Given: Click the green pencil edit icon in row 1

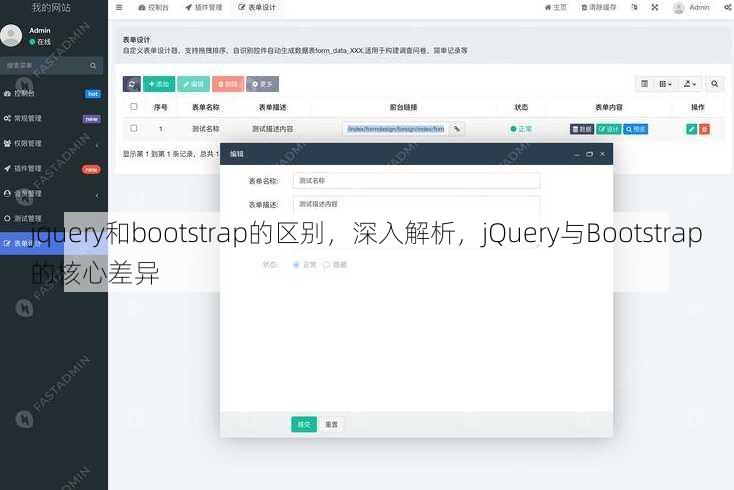Looking at the screenshot, I should 691,129.
